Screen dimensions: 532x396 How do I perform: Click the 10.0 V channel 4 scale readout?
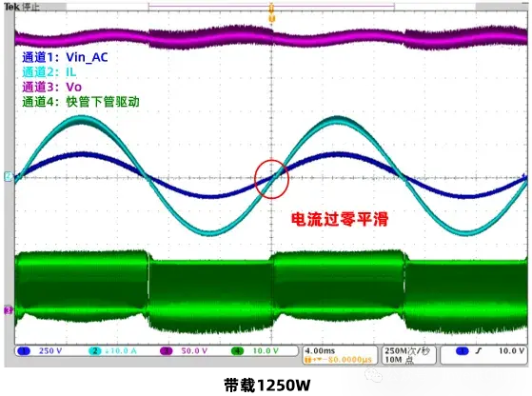266,351
